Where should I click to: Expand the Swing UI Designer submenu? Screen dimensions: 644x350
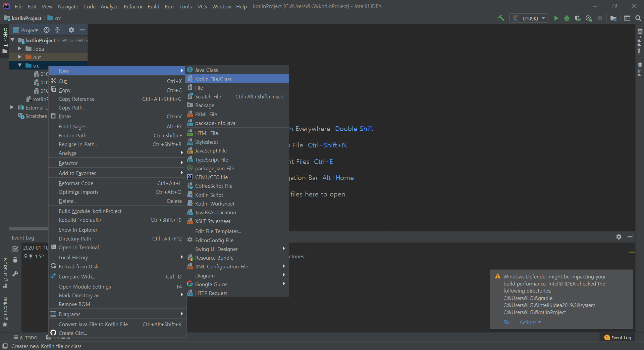(237, 249)
